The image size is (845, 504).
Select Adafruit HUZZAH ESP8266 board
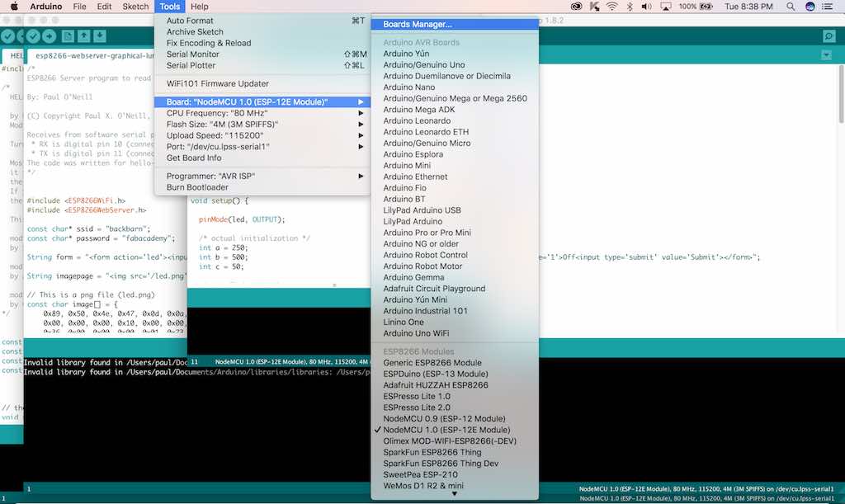coord(455,385)
